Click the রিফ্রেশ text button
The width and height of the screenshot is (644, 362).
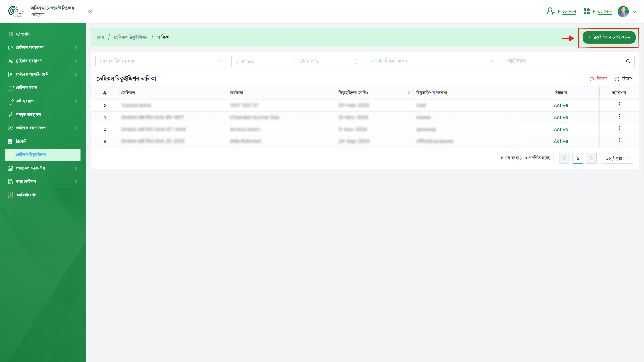pos(628,79)
